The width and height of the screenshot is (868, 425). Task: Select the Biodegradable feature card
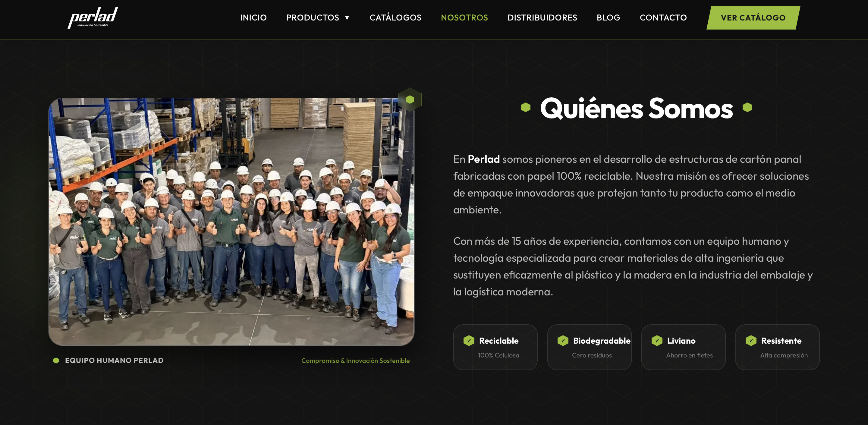click(589, 347)
